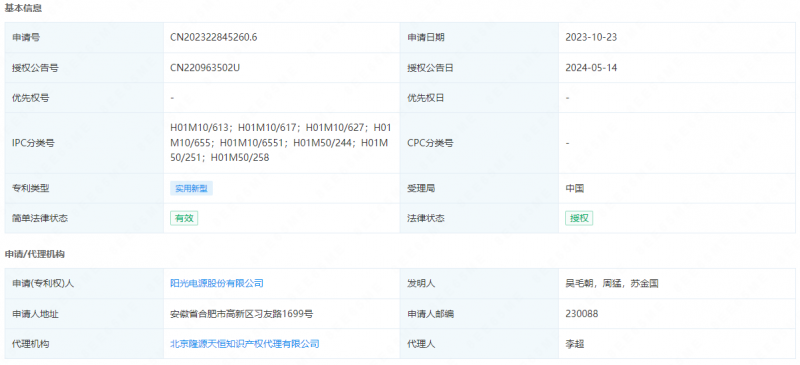
Task: Click the 申请人邮编 field label
Action: [430, 314]
